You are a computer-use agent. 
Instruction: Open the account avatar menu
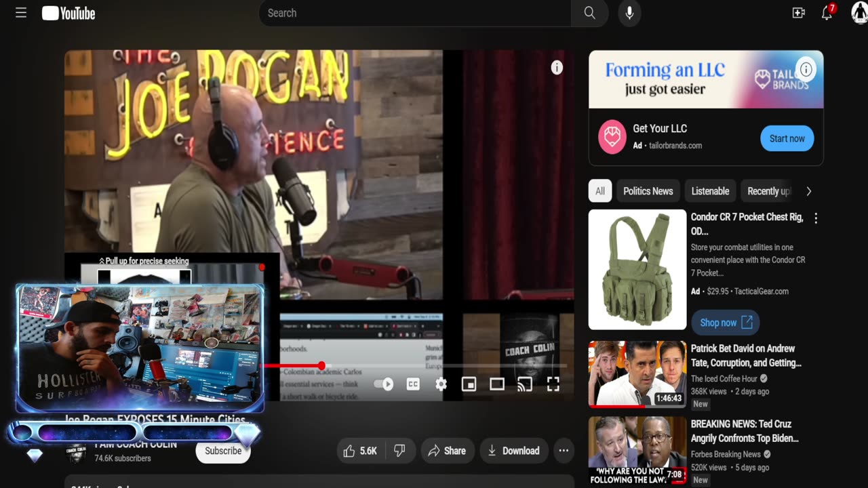pyautogui.click(x=860, y=13)
